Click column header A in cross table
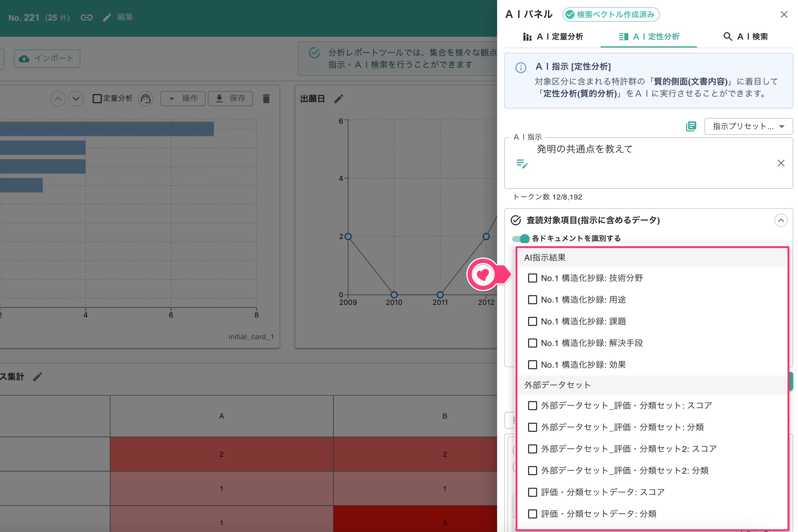 click(x=221, y=416)
